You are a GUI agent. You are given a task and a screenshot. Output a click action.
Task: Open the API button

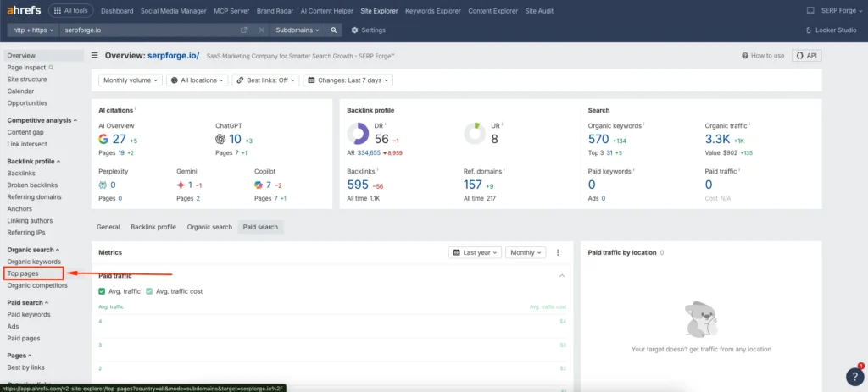coord(807,56)
